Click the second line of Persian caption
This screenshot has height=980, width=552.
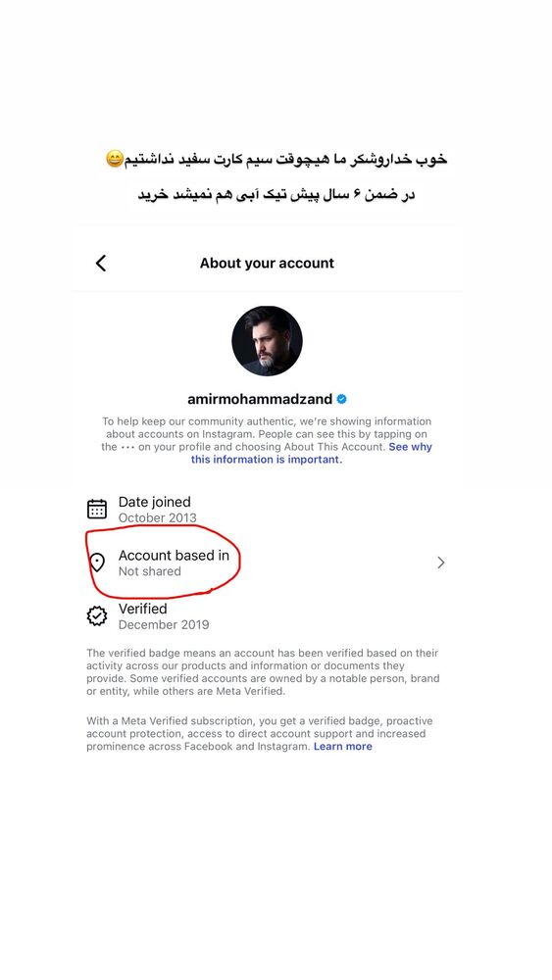276,194
